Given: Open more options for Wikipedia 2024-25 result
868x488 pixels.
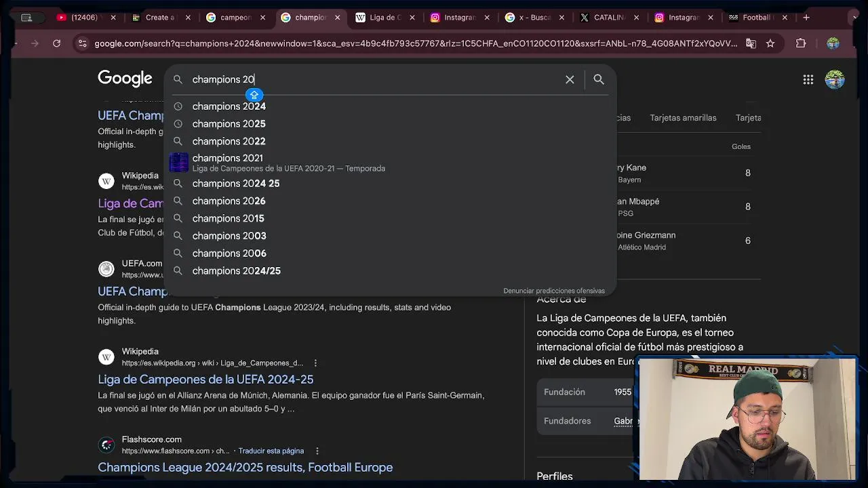Looking at the screenshot, I should coord(315,363).
